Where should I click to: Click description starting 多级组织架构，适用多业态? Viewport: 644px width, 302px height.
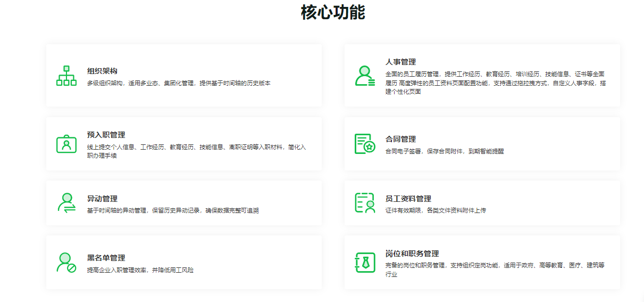(x=179, y=83)
